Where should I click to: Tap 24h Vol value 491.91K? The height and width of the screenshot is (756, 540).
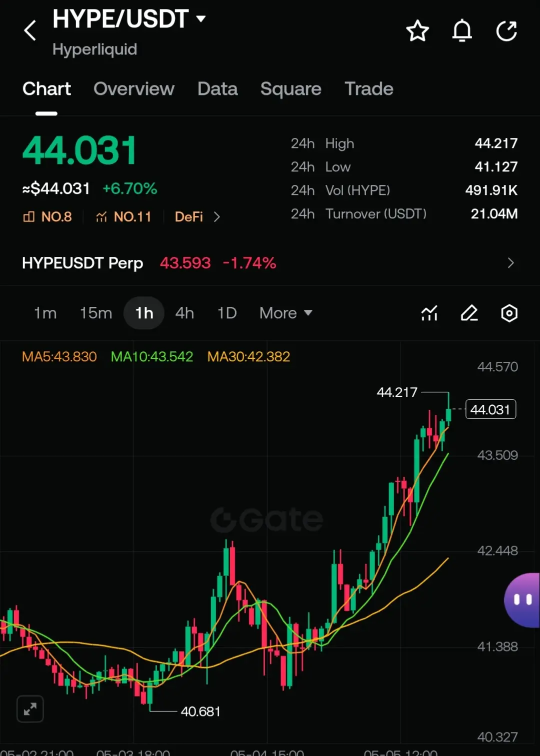tap(491, 190)
